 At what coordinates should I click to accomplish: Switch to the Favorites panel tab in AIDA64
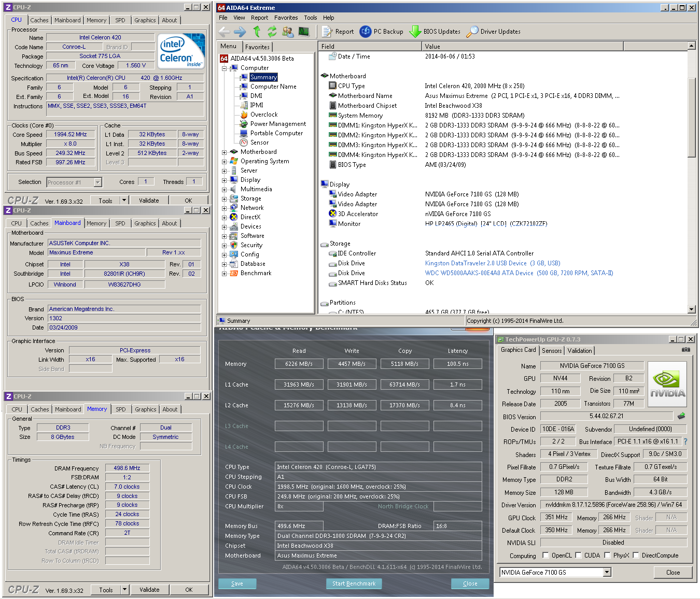coord(257,47)
